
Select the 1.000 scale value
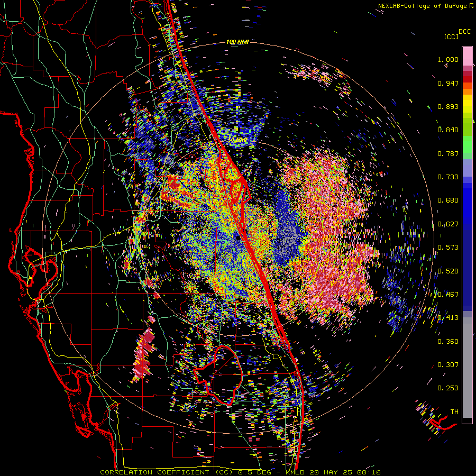click(448, 60)
